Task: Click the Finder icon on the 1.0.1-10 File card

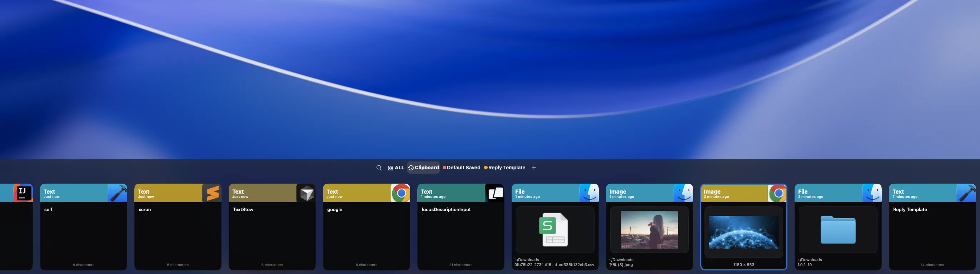Action: coord(872,193)
